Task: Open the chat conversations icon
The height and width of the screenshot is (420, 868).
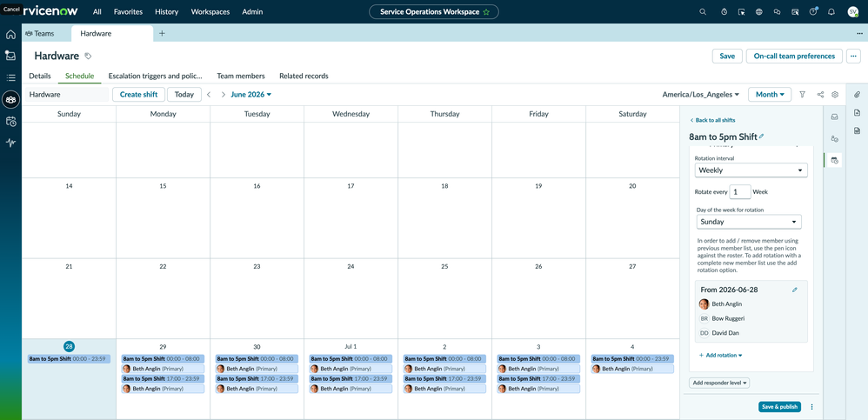Action: [x=778, y=11]
